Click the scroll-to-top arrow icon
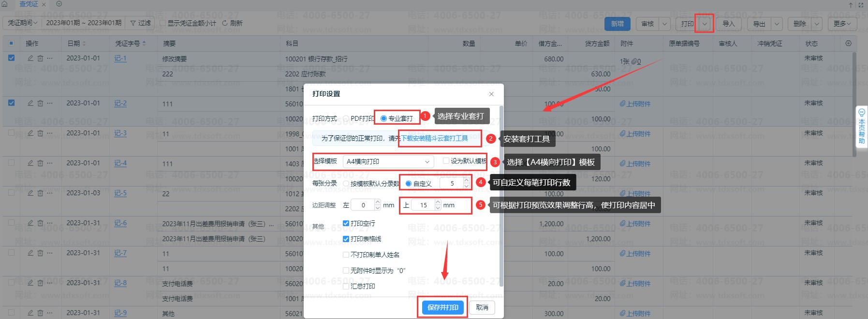 [x=851, y=5]
